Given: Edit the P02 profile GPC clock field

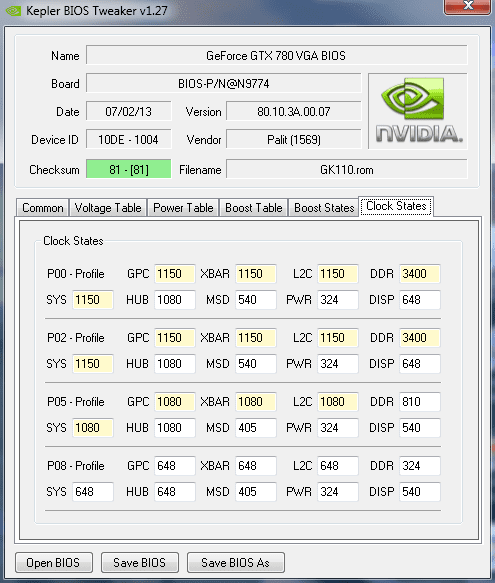Looking at the screenshot, I should [x=175, y=338].
